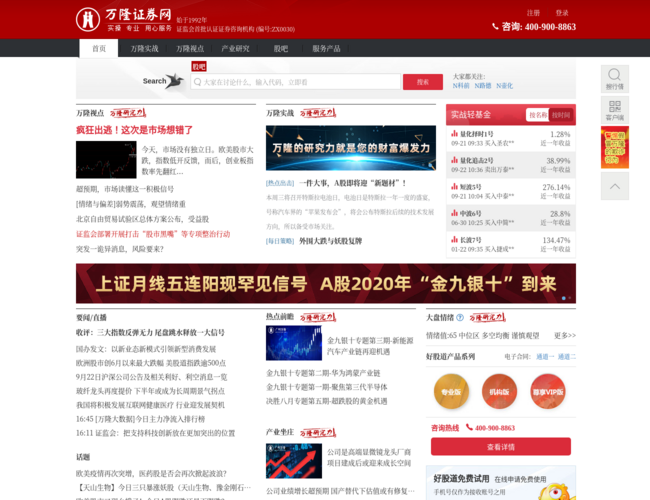Click the 机构版 orange round product icon

499,391
